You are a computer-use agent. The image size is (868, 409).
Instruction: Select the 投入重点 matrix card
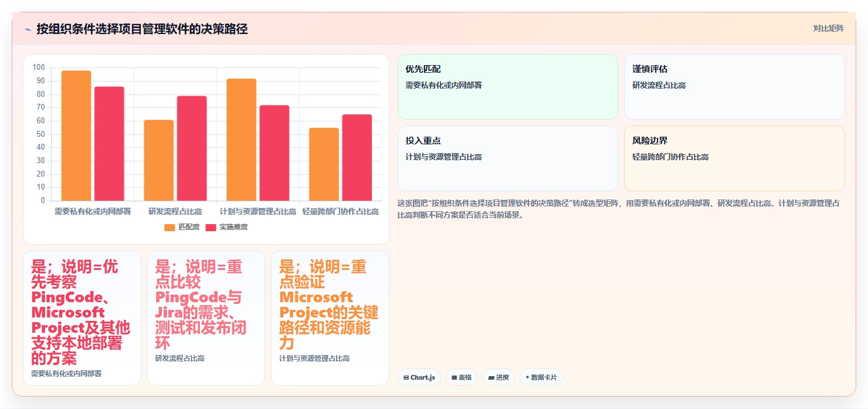(508, 158)
